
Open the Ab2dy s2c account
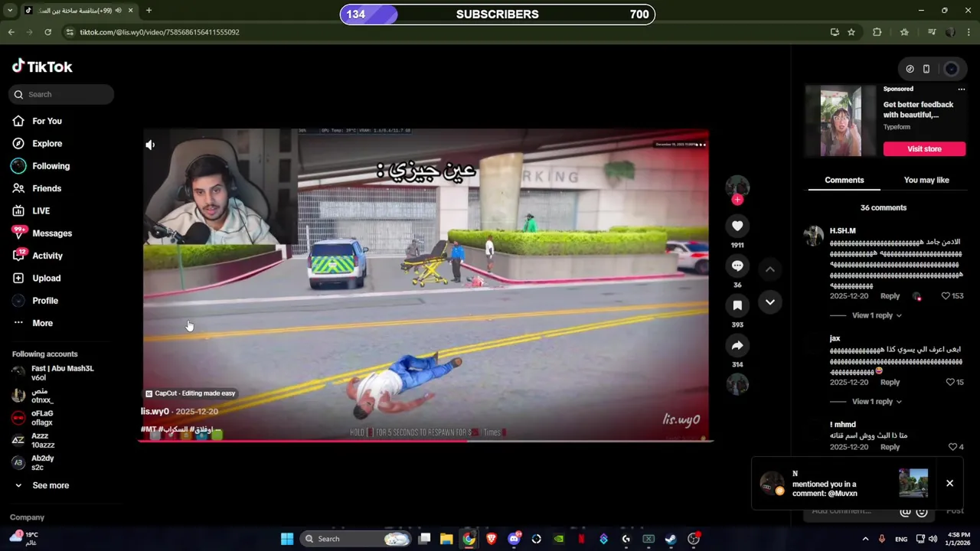click(33, 462)
